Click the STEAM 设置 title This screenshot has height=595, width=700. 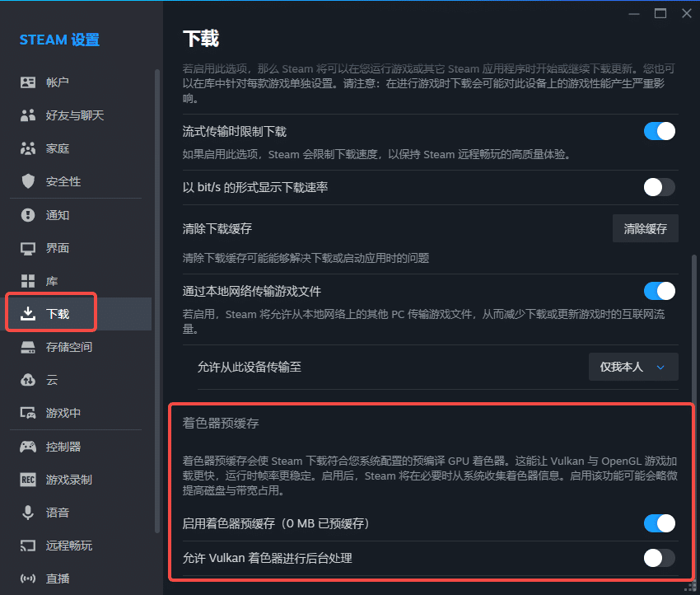tap(59, 40)
